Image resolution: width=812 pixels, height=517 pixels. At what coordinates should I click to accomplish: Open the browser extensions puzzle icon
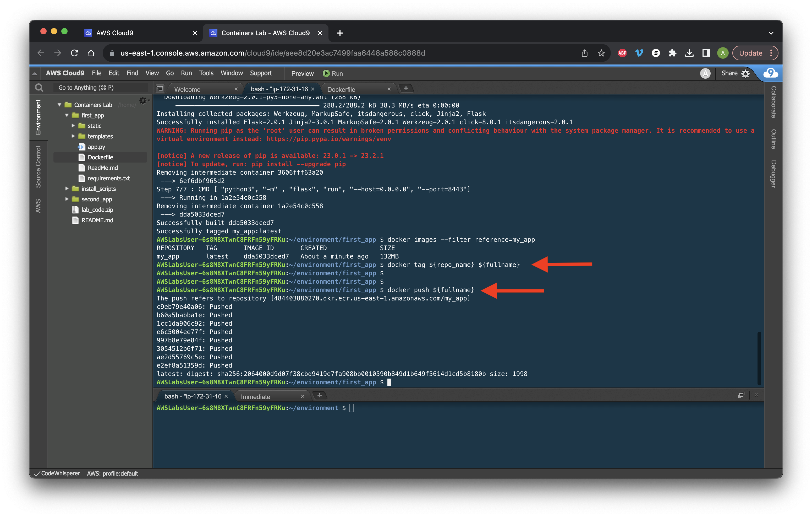pyautogui.click(x=672, y=53)
